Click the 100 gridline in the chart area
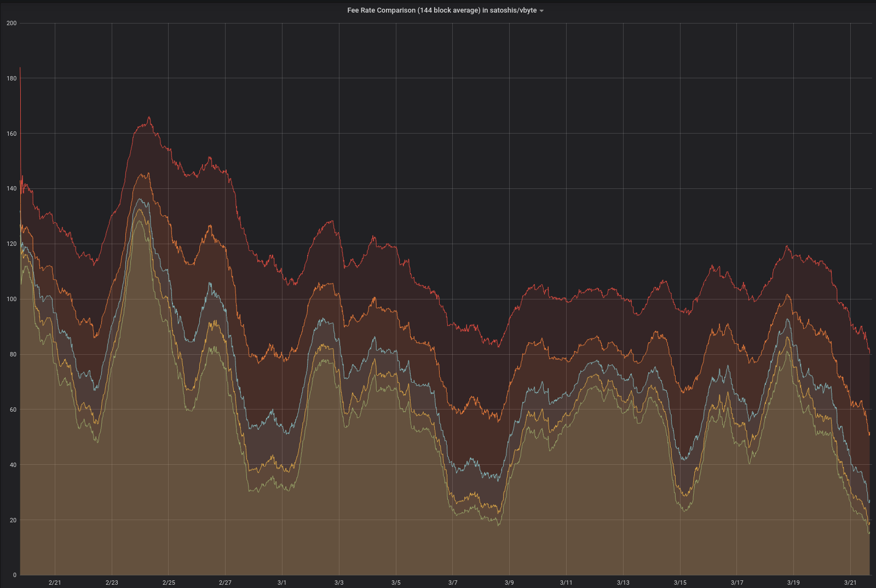876x588 pixels. (383, 298)
